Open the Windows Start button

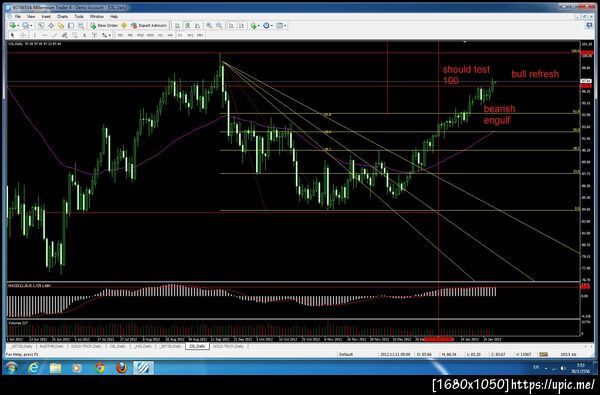[x=11, y=368]
